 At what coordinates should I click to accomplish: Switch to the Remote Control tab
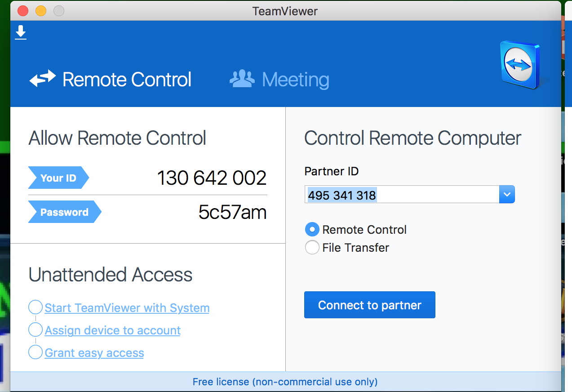(111, 80)
